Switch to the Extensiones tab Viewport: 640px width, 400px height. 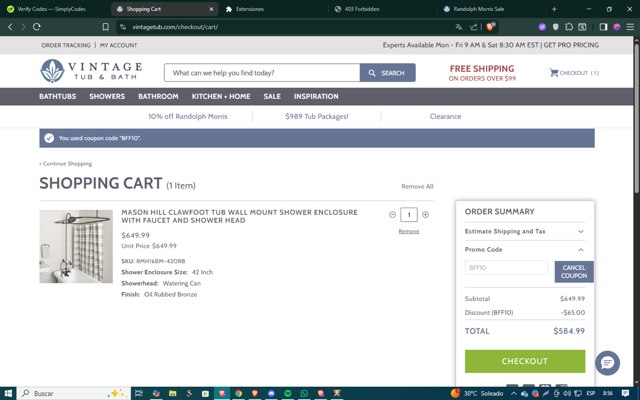pos(250,9)
